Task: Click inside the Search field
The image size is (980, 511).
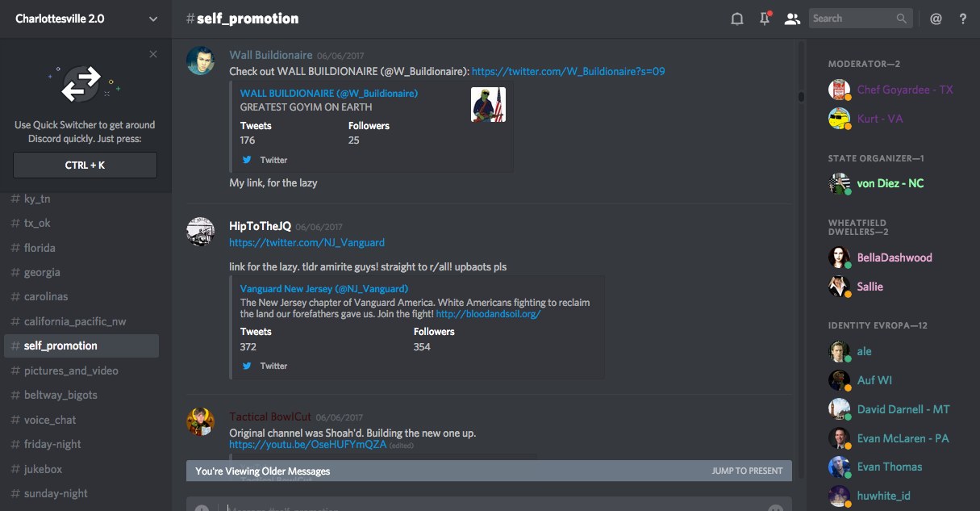Action: [x=851, y=19]
